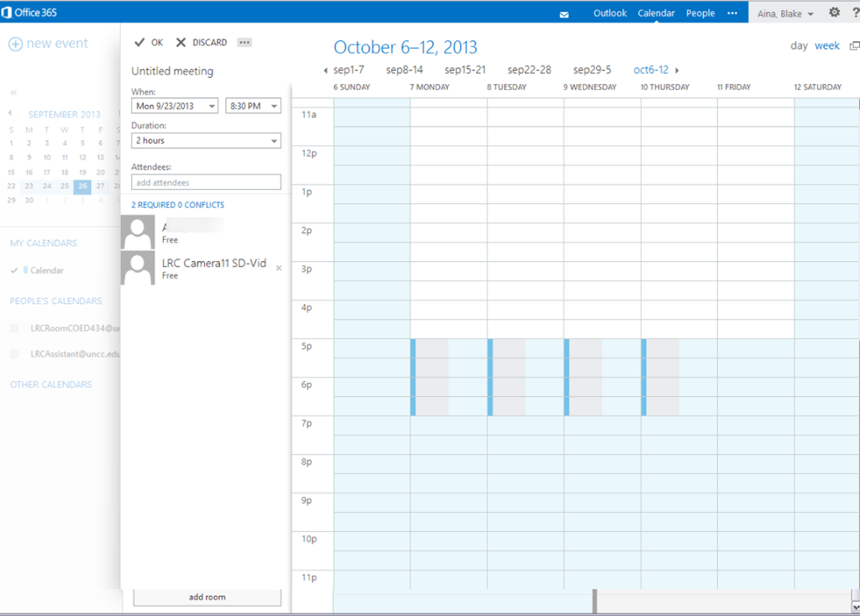Remove LRC Camera11 SD-Vid attendee
Image resolution: width=860 pixels, height=616 pixels.
pyautogui.click(x=279, y=269)
